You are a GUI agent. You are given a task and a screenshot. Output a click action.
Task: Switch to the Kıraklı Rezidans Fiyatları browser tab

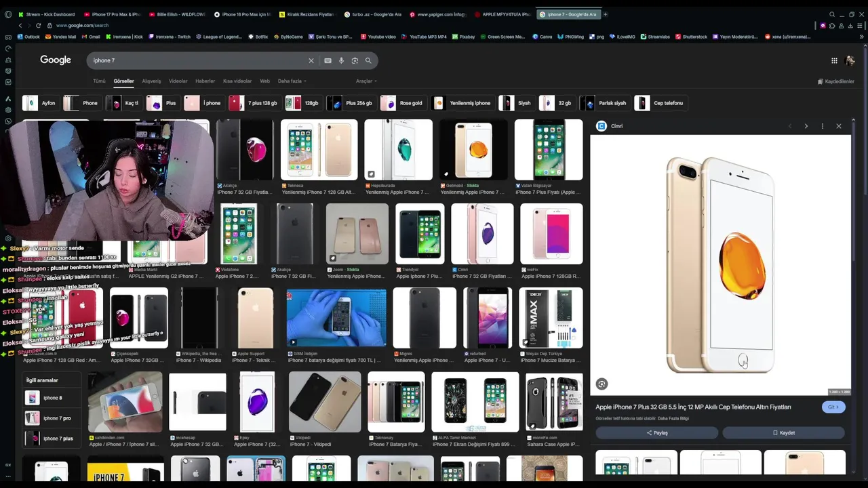(307, 14)
